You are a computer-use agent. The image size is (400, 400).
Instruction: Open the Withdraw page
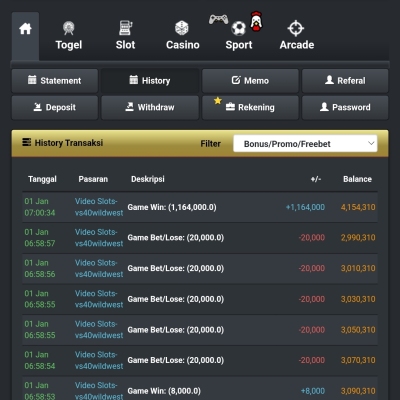tap(150, 107)
